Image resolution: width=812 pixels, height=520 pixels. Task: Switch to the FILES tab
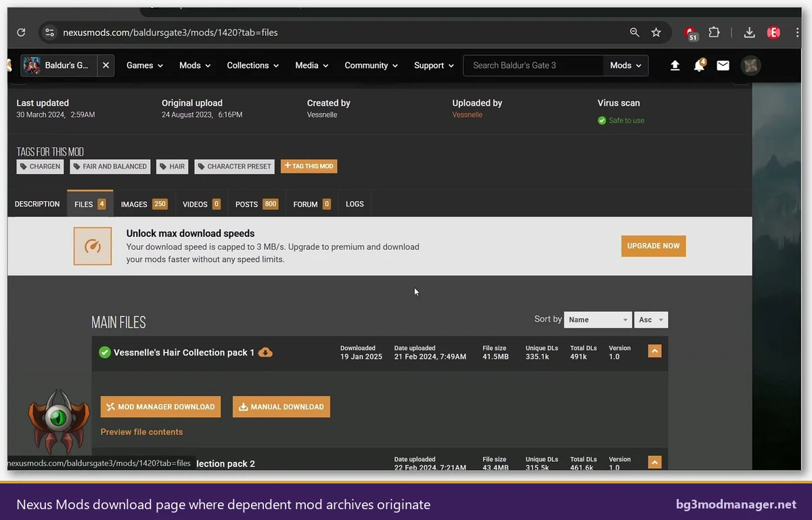[x=90, y=204]
